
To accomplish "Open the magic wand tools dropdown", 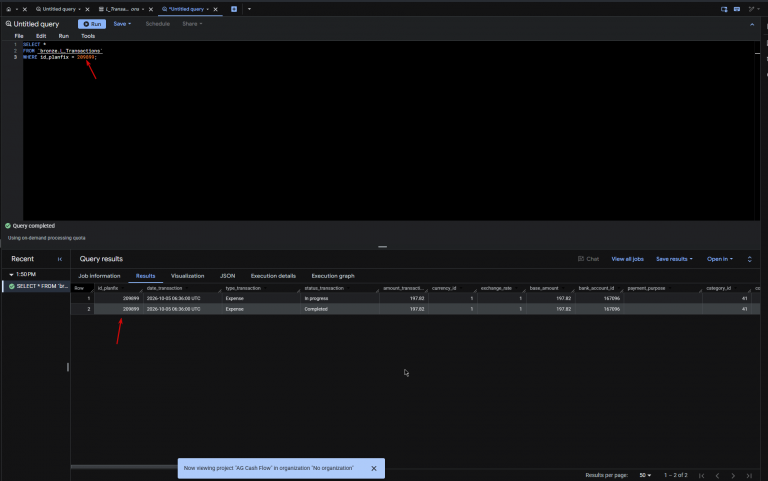I will (753, 9).
